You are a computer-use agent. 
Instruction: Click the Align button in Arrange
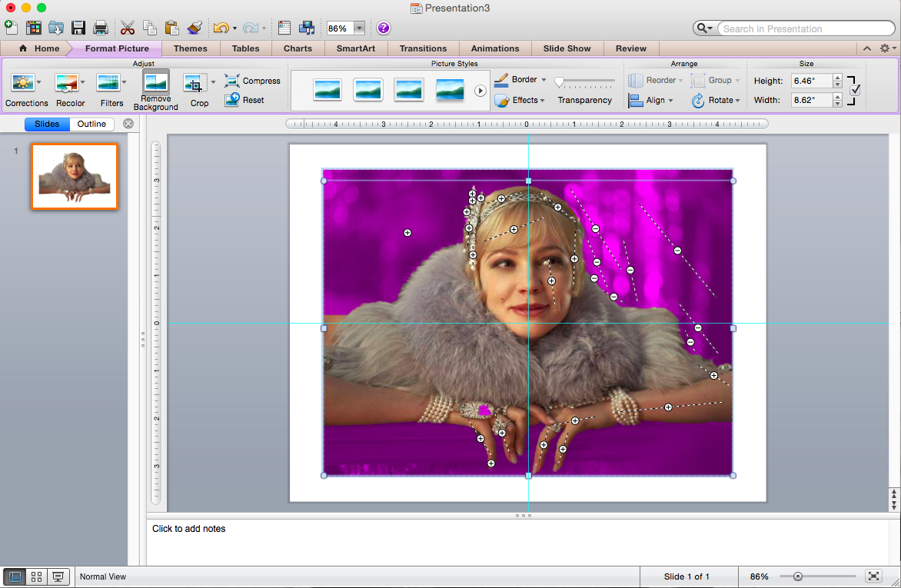point(650,100)
